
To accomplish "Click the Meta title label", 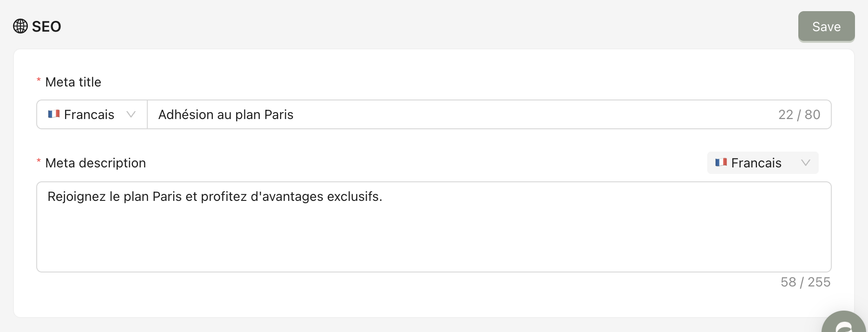I will pos(73,82).
